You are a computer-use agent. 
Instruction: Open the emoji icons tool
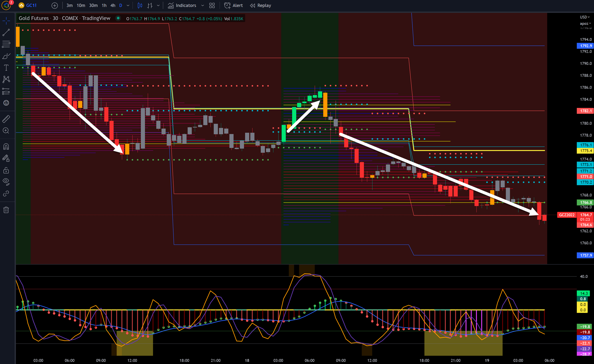tap(6, 103)
